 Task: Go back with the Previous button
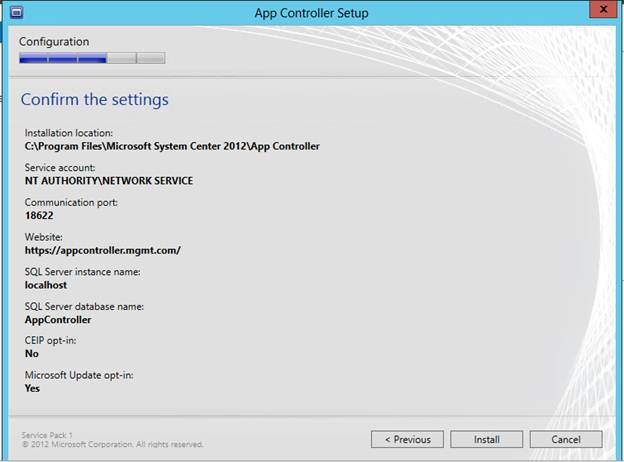(407, 439)
